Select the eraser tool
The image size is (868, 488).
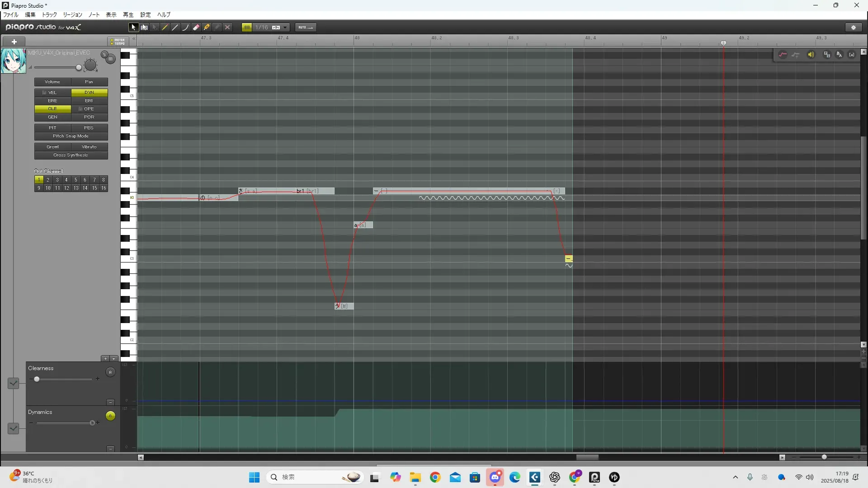(x=196, y=28)
